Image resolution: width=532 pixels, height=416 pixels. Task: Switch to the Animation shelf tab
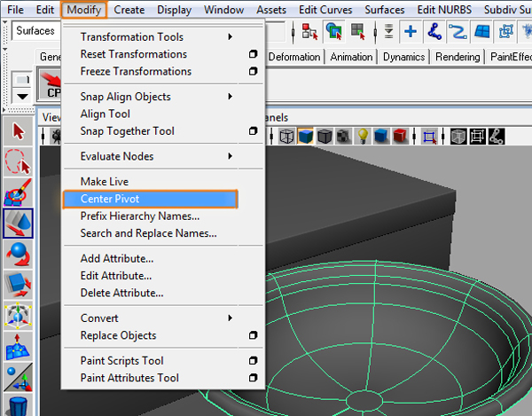(x=351, y=57)
